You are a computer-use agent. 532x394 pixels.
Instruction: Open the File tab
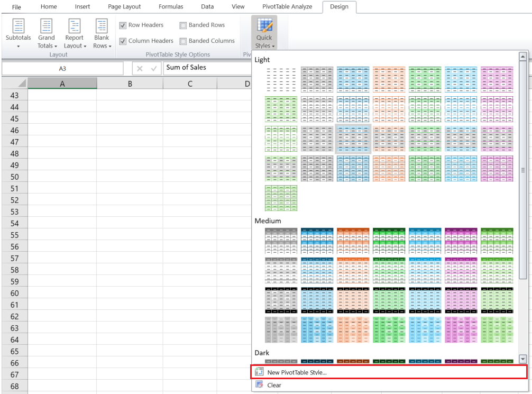pyautogui.click(x=16, y=7)
